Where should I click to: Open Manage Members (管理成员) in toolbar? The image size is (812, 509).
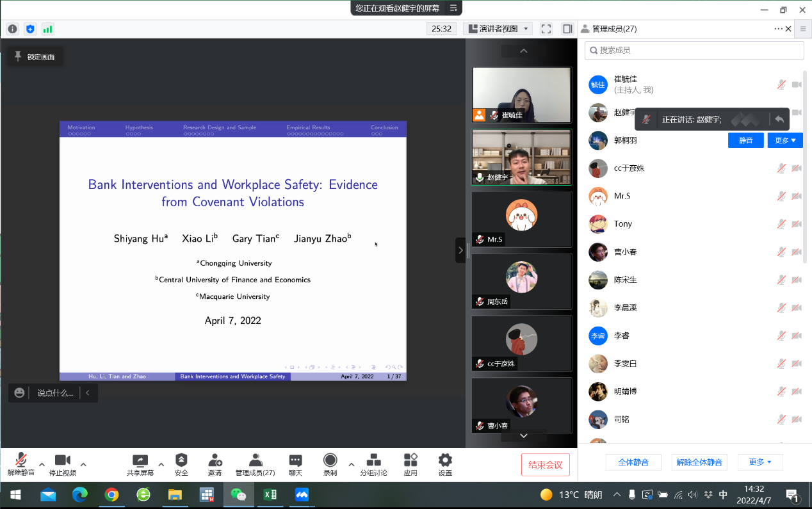point(255,460)
